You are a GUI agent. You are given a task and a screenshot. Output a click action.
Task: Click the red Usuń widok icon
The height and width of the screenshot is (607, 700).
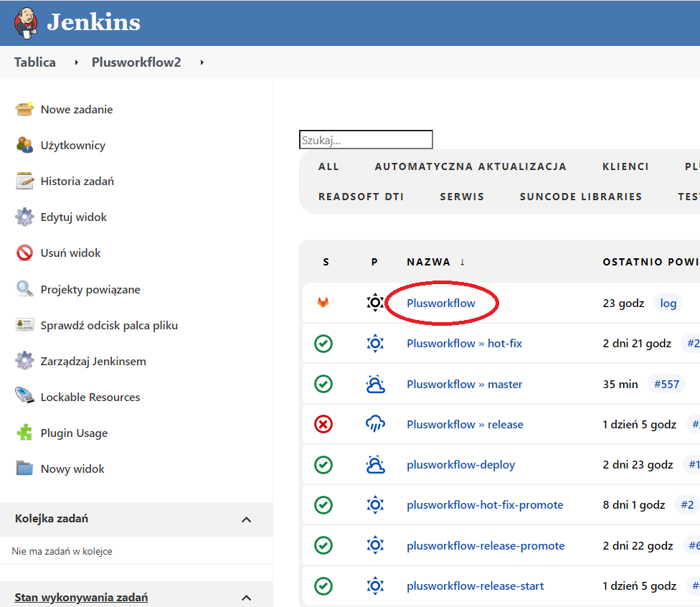coord(24,253)
